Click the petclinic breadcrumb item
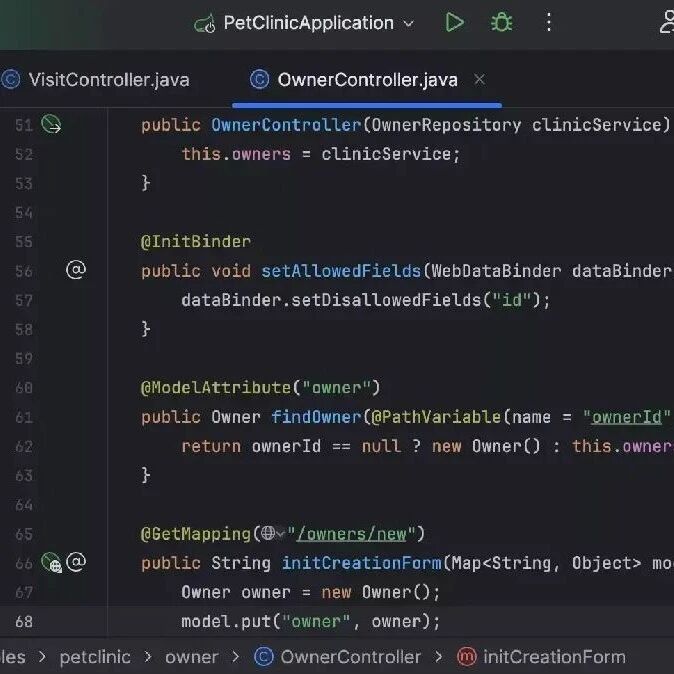The width and height of the screenshot is (674, 674). pyautogui.click(x=95, y=657)
